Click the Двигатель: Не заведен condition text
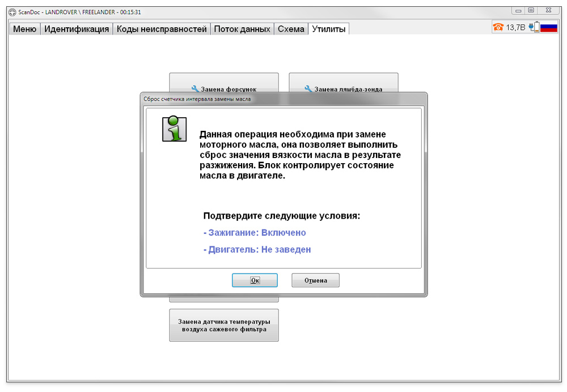The width and height of the screenshot is (567, 392). coord(257,249)
